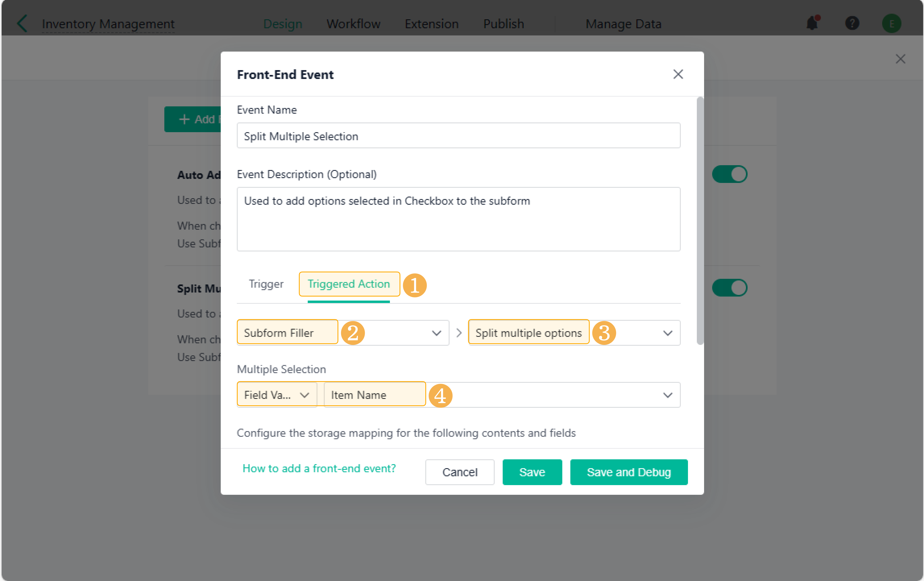Viewport: 924px width, 581px height.
Task: Expand the Subform Filler dropdown
Action: [x=436, y=333]
